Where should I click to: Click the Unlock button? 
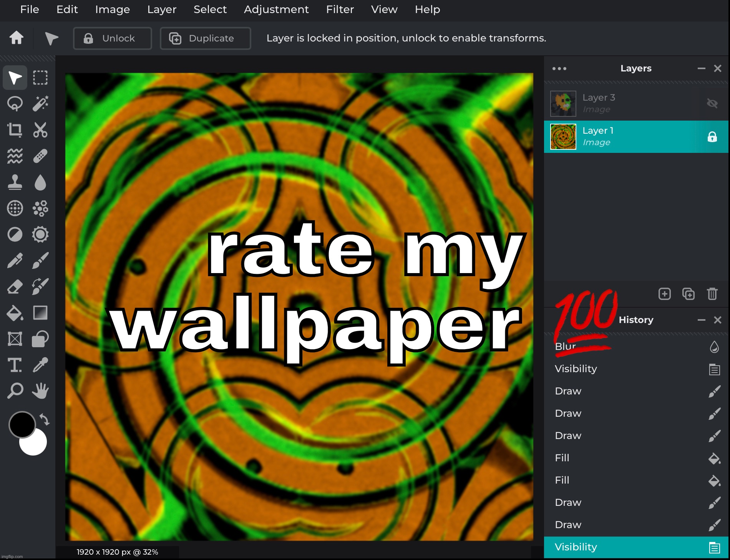tap(113, 38)
